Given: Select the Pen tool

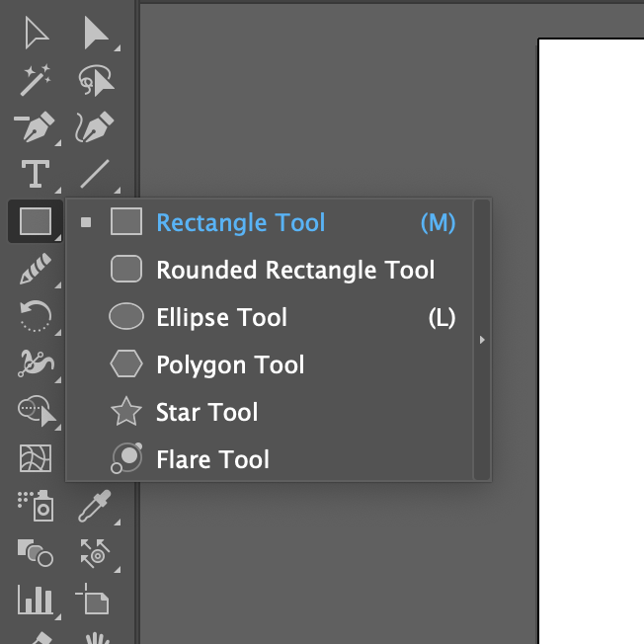Looking at the screenshot, I should point(36,126).
